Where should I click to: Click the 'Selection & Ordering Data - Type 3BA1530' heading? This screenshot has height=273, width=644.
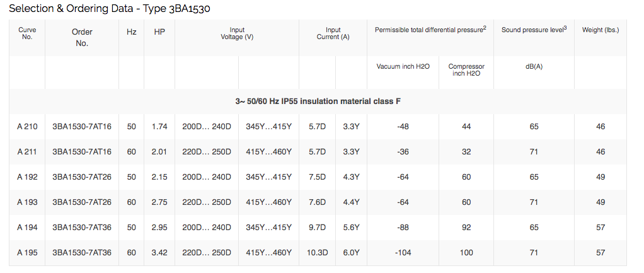[x=109, y=9]
